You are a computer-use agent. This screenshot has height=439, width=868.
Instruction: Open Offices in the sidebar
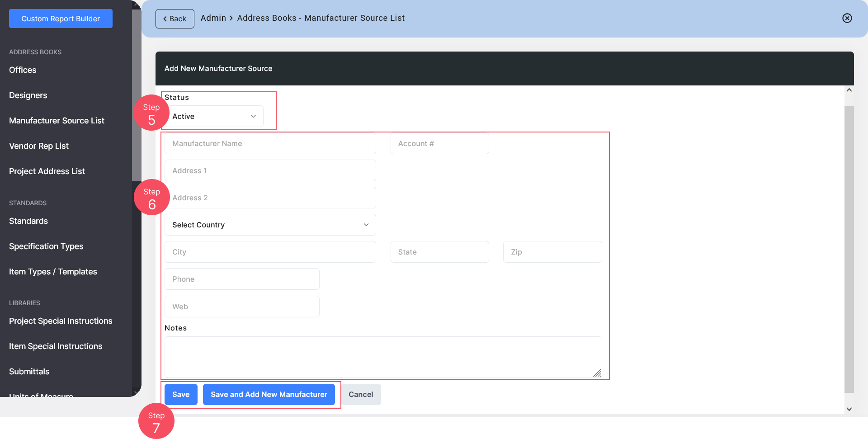pyautogui.click(x=23, y=70)
